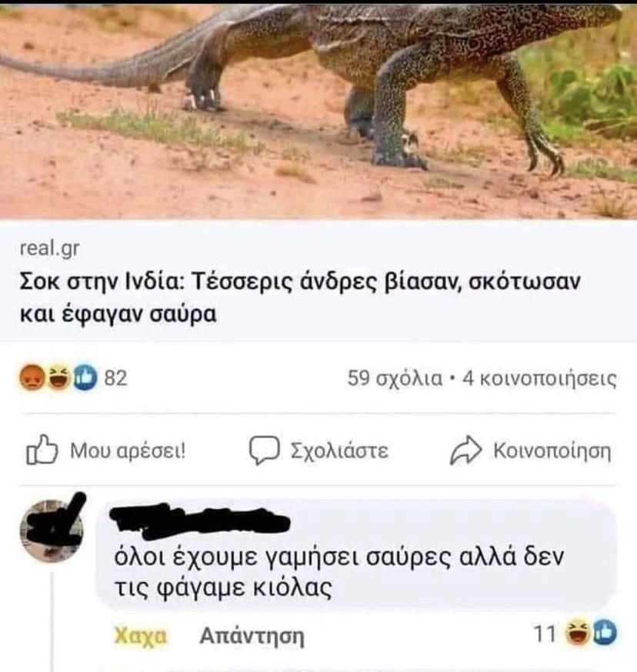Click the laughing emoji on the comment
637x672 pixels.
click(578, 633)
